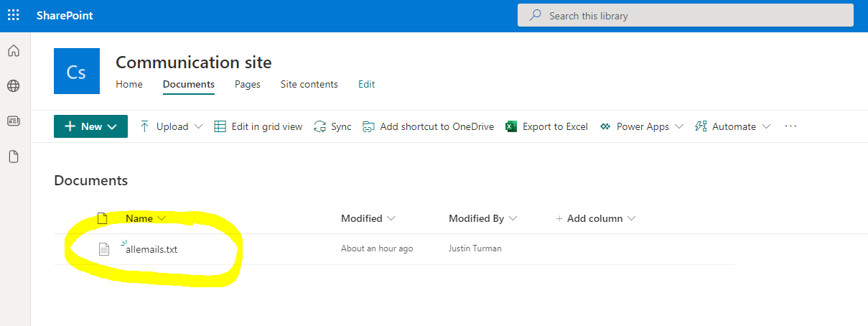Click the Home icon in left rail

click(14, 51)
